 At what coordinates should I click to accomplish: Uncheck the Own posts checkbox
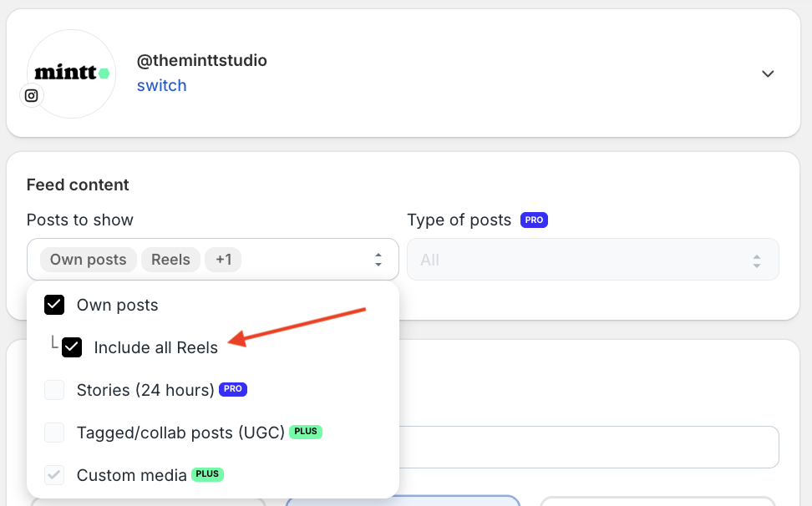[x=54, y=305]
